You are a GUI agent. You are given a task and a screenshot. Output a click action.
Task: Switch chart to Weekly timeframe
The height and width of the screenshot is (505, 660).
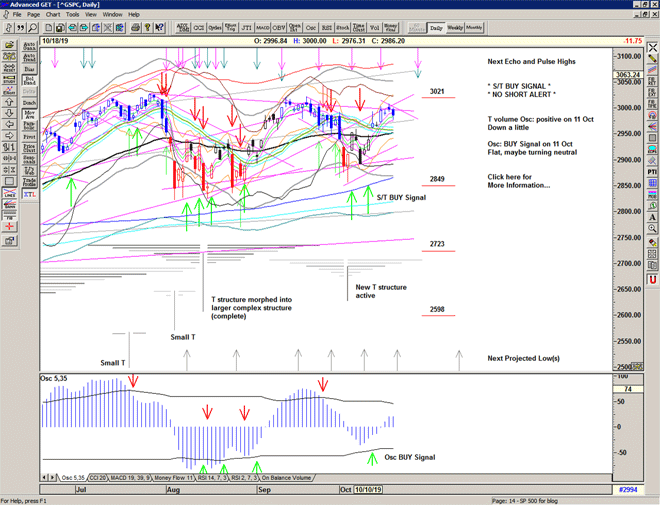[455, 28]
